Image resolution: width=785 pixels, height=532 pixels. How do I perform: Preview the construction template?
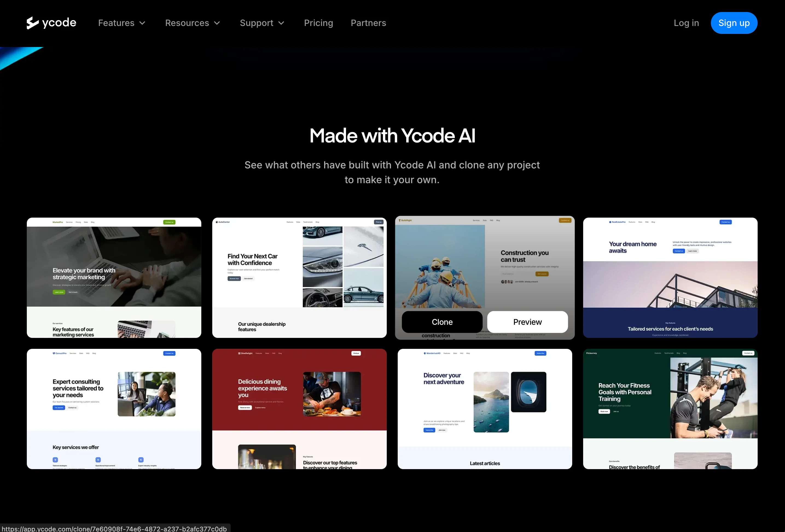pos(527,322)
